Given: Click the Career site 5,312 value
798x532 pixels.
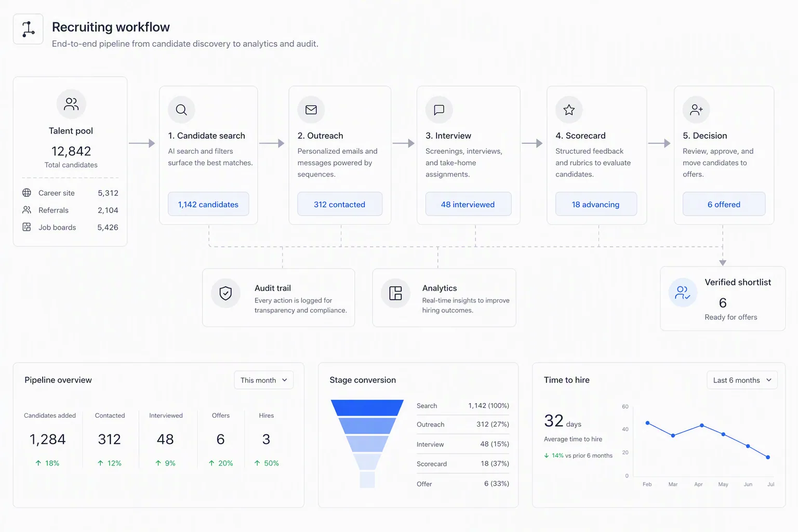Looking at the screenshot, I should pyautogui.click(x=108, y=193).
